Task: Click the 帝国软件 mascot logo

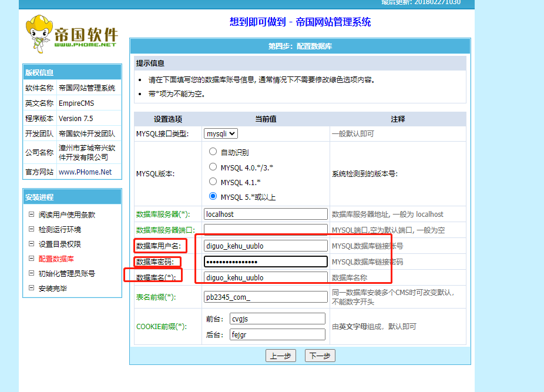Action: point(72,34)
